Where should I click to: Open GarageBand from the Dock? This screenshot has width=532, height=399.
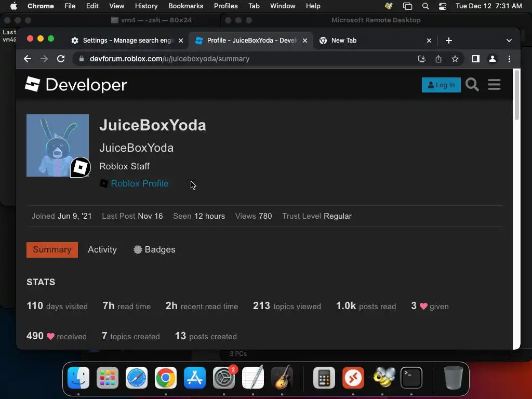282,378
